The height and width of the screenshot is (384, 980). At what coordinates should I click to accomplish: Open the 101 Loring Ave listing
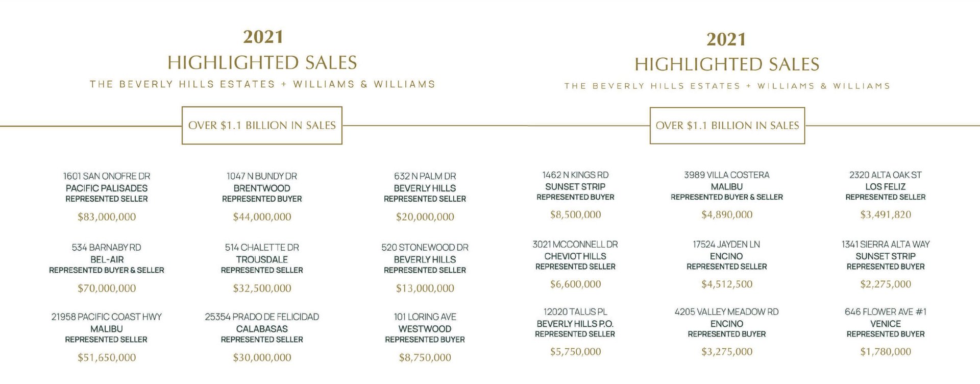point(425,317)
